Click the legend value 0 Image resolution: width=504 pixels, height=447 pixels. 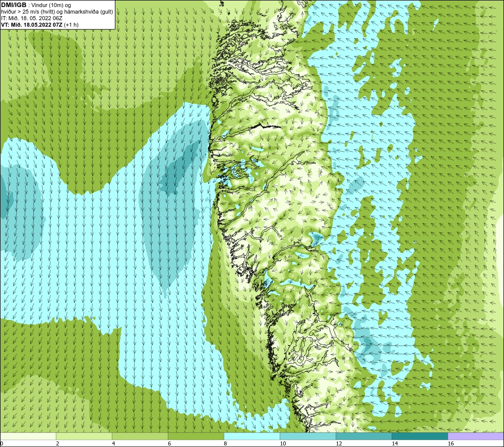(x=2, y=444)
